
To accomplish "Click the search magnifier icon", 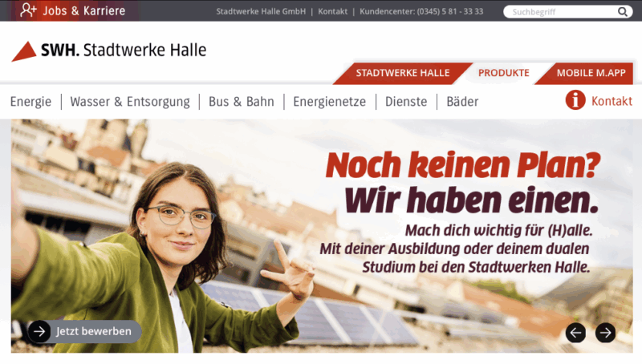I will coord(623,12).
